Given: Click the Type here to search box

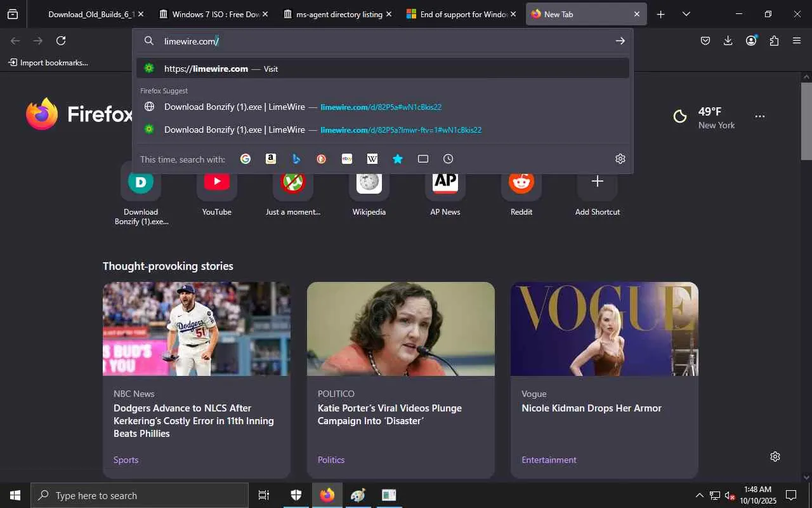Looking at the screenshot, I should (x=140, y=495).
